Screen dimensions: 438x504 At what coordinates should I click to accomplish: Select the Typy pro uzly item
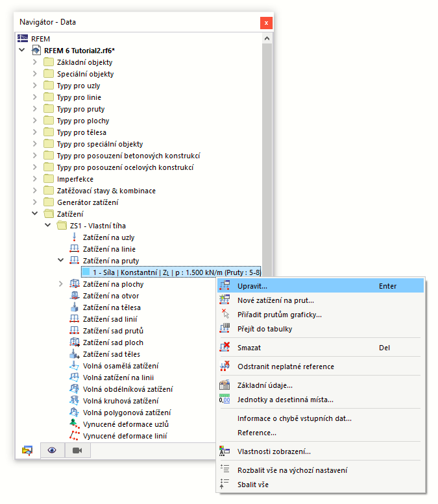(79, 86)
